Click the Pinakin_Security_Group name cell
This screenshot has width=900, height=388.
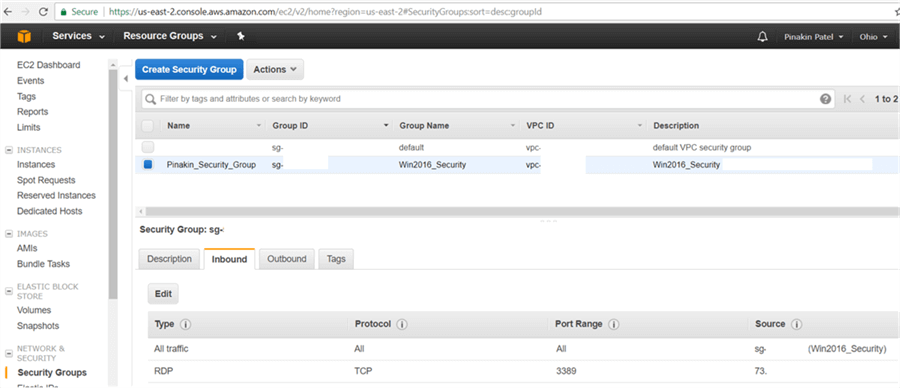[x=211, y=165]
